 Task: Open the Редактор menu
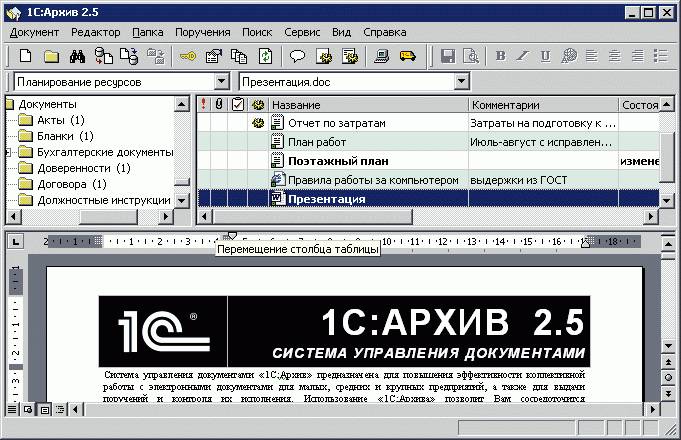(x=96, y=33)
